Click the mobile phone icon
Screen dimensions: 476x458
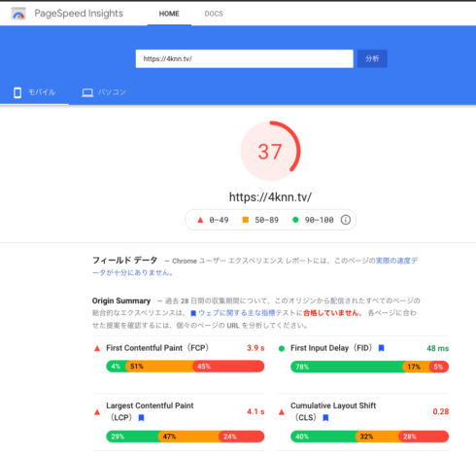(x=17, y=92)
